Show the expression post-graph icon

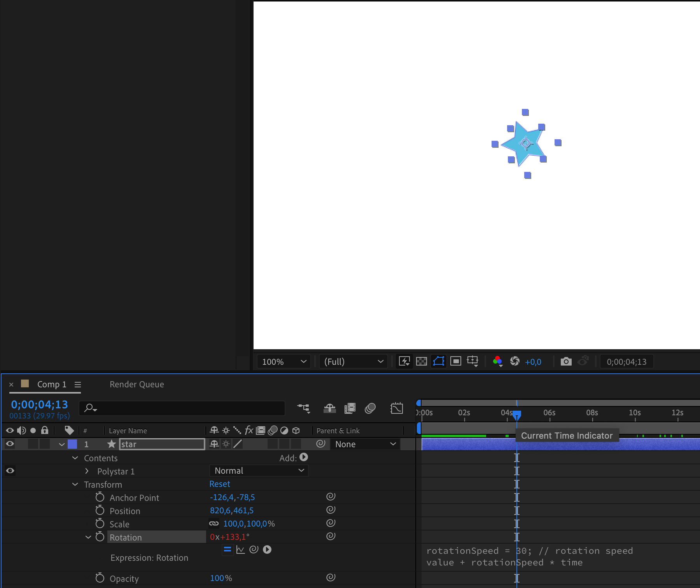click(x=240, y=550)
